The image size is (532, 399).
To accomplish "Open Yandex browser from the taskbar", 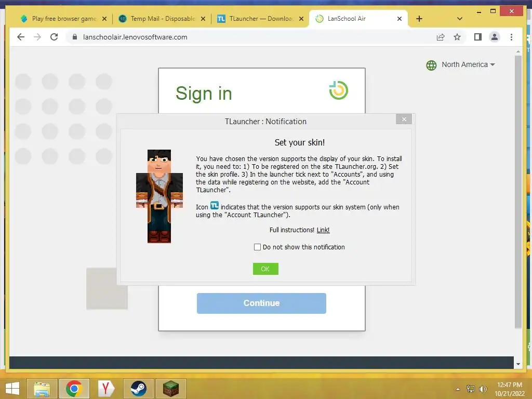I will point(106,389).
